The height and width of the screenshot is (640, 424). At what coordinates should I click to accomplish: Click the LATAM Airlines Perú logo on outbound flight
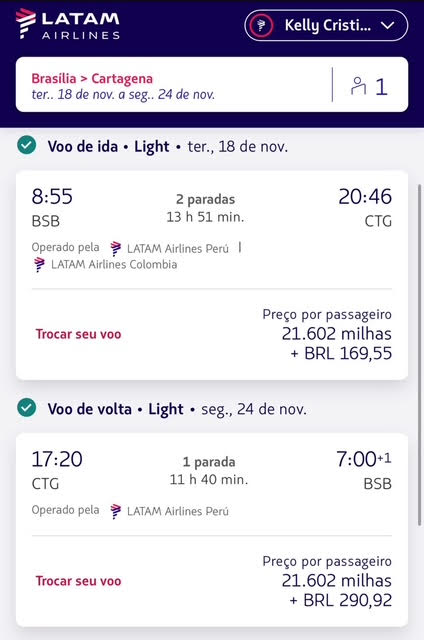pyautogui.click(x=116, y=248)
